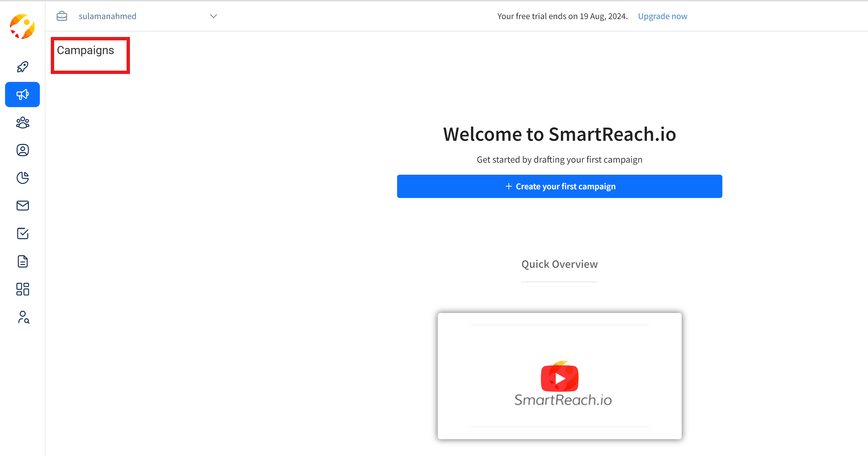This screenshot has height=456, width=868.
Task: Click the Upgrade now link
Action: (662, 16)
